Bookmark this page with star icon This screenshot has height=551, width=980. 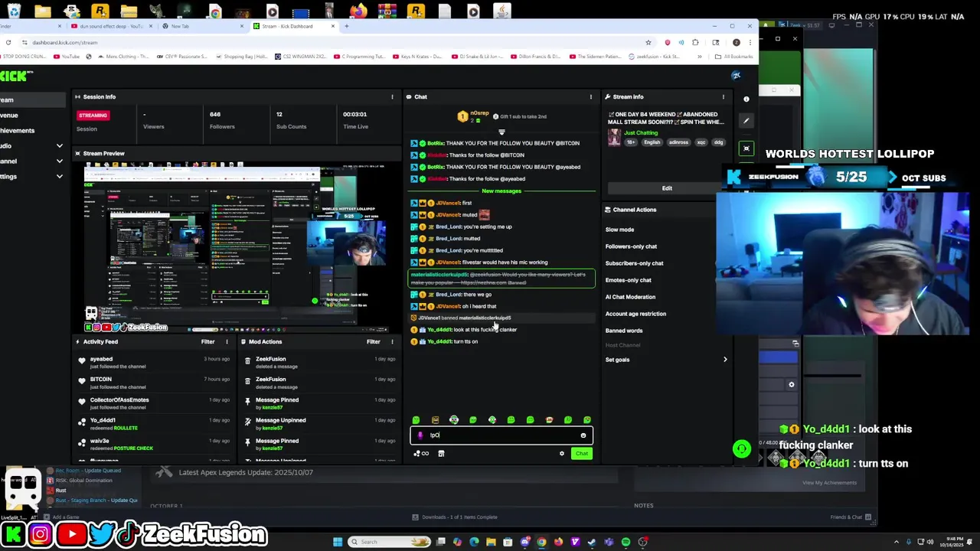pos(648,42)
